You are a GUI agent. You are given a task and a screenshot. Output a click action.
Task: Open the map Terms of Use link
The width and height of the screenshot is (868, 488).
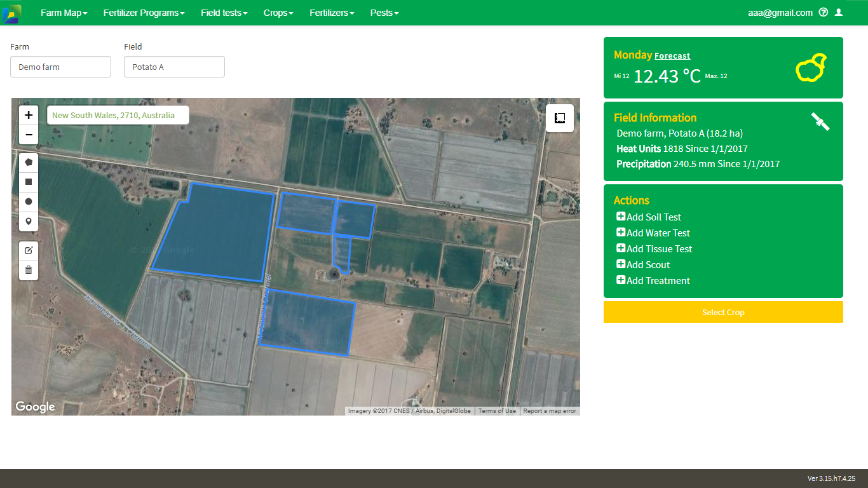pyautogui.click(x=497, y=411)
